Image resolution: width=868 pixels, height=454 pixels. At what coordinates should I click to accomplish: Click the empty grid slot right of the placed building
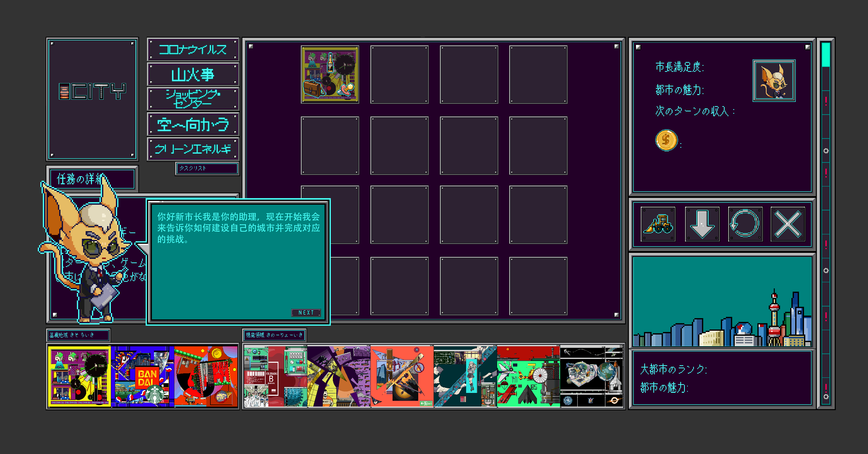coord(399,74)
